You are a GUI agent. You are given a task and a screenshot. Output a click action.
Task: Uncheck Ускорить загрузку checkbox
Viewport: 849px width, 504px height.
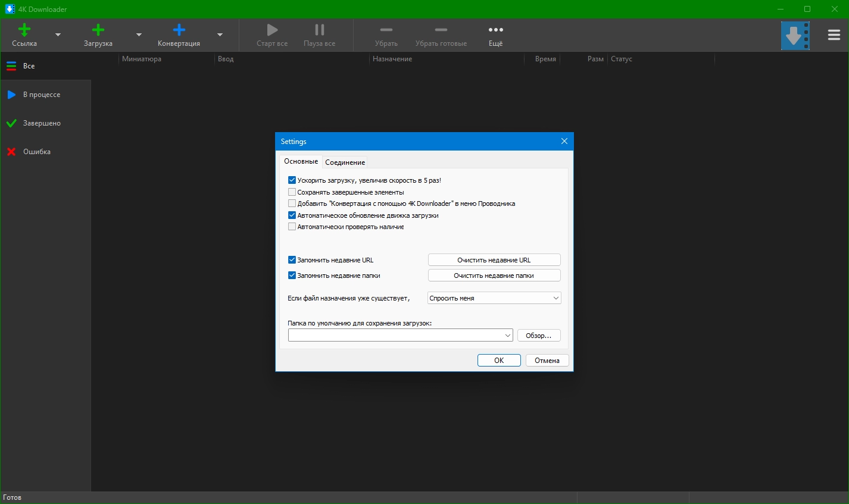292,180
